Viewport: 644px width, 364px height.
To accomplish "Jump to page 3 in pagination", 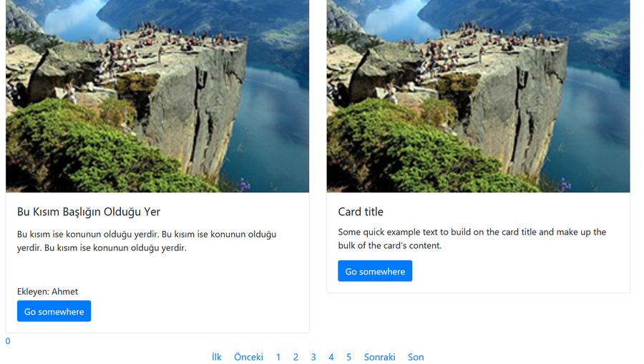I will pos(313,357).
